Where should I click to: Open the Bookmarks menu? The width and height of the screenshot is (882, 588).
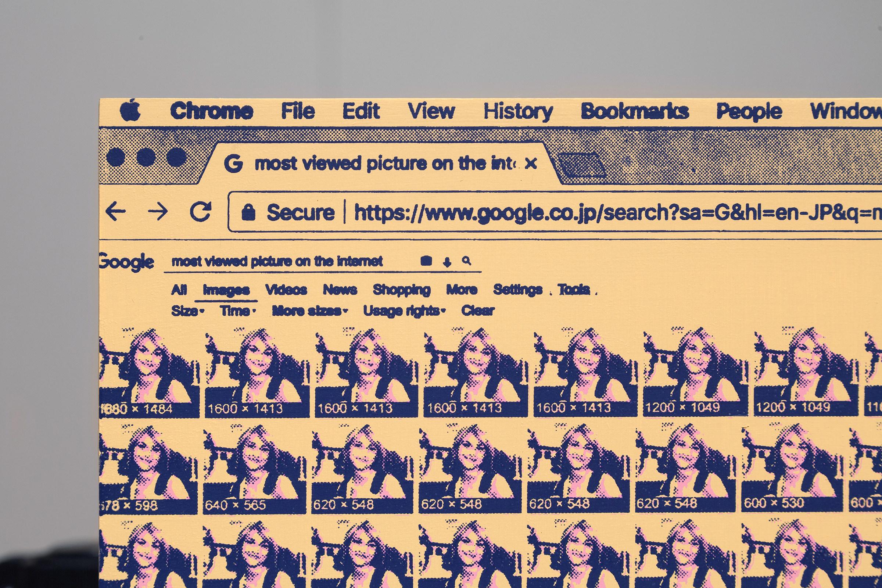tap(635, 111)
